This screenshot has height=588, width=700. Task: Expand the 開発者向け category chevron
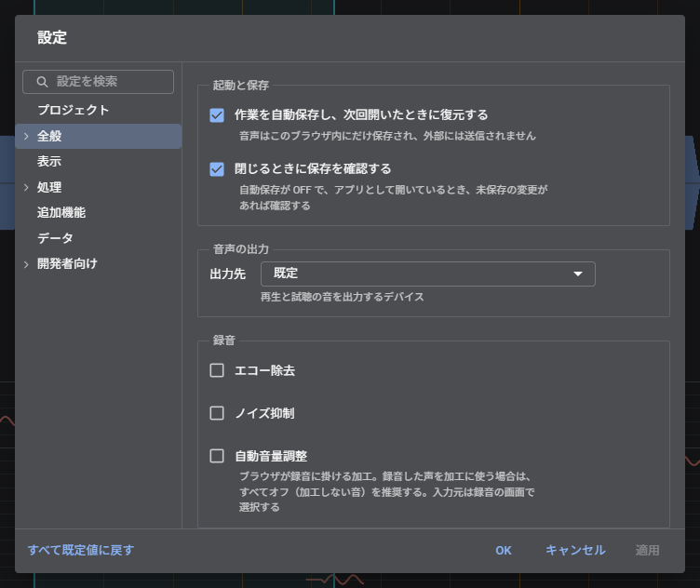(26, 264)
